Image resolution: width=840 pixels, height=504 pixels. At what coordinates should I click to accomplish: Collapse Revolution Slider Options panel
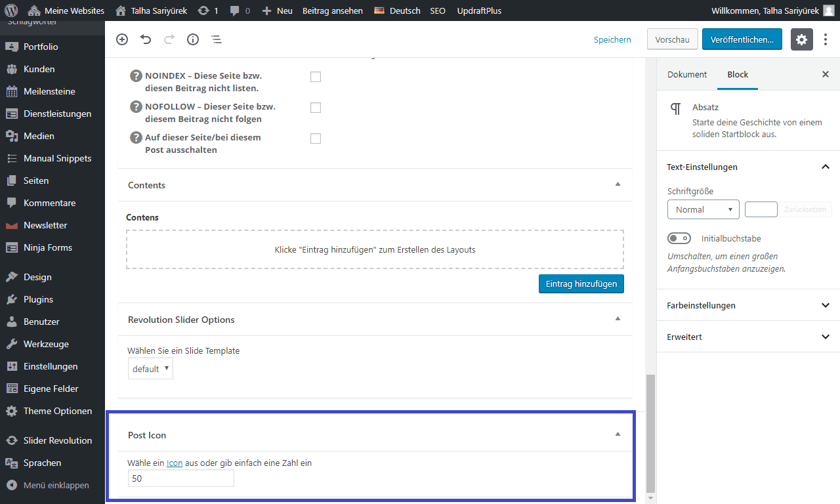click(x=618, y=319)
